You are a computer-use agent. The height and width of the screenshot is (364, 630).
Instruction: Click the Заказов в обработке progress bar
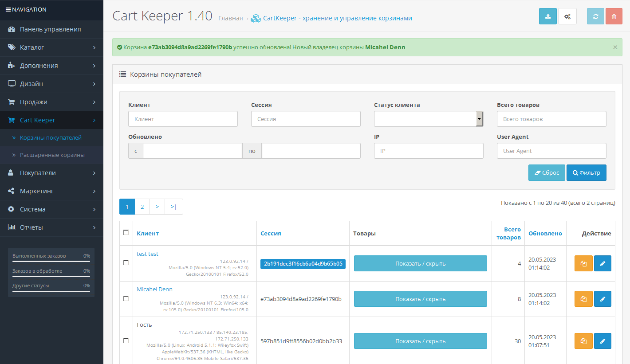pyautogui.click(x=51, y=276)
